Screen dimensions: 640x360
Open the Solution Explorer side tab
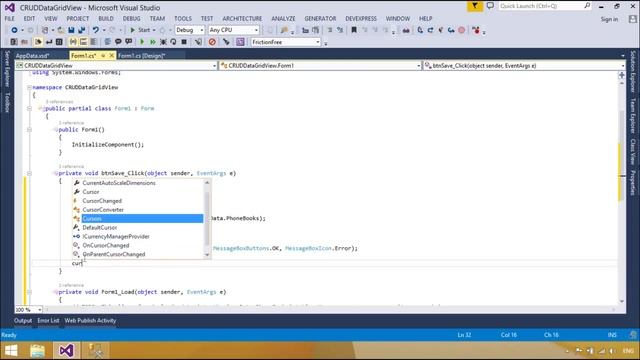[633, 71]
